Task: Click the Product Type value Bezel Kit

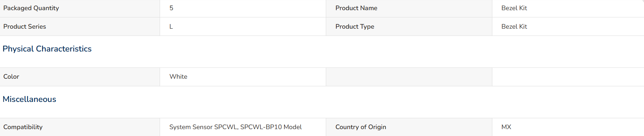Action: click(514, 26)
